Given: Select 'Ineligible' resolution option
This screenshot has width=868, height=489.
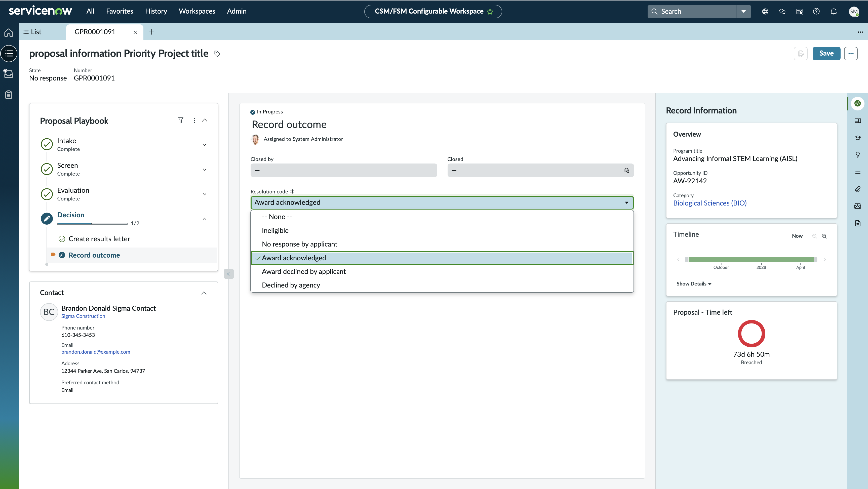Looking at the screenshot, I should [x=442, y=231].
